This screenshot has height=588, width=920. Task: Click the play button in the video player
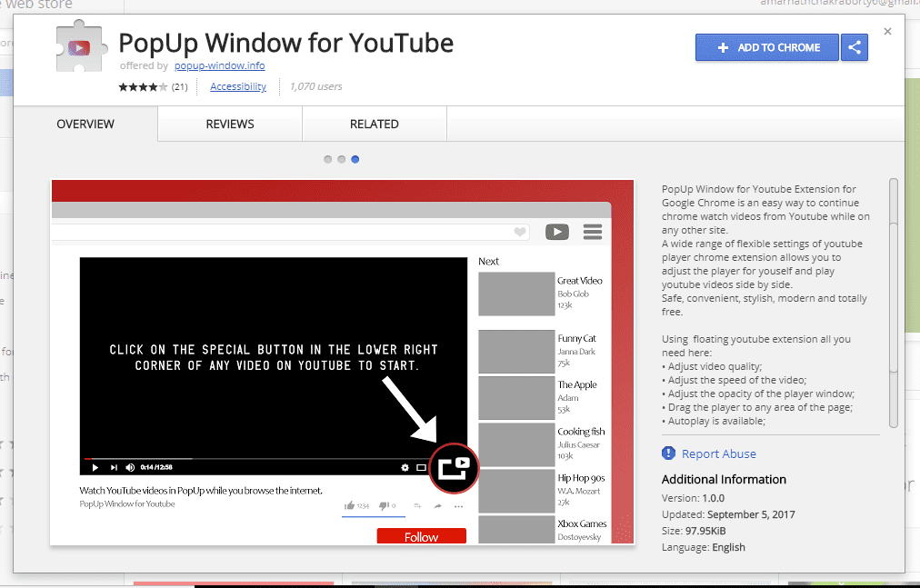click(95, 468)
